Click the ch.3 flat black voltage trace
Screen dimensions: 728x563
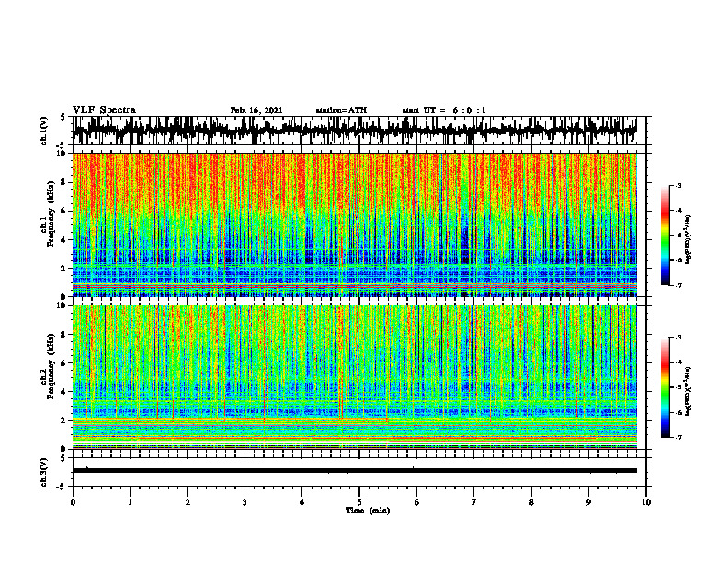coord(354,471)
